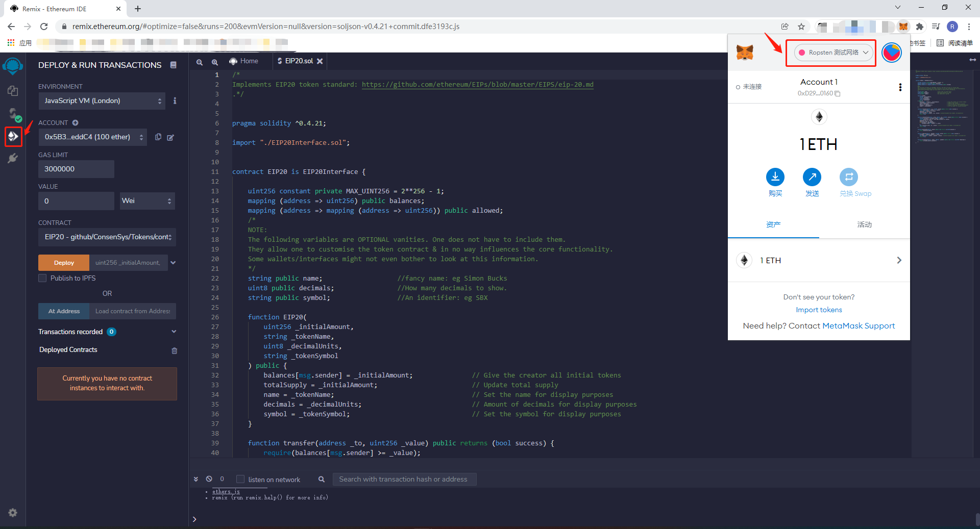Click uint256 _initialAmount parameter field

pos(128,263)
